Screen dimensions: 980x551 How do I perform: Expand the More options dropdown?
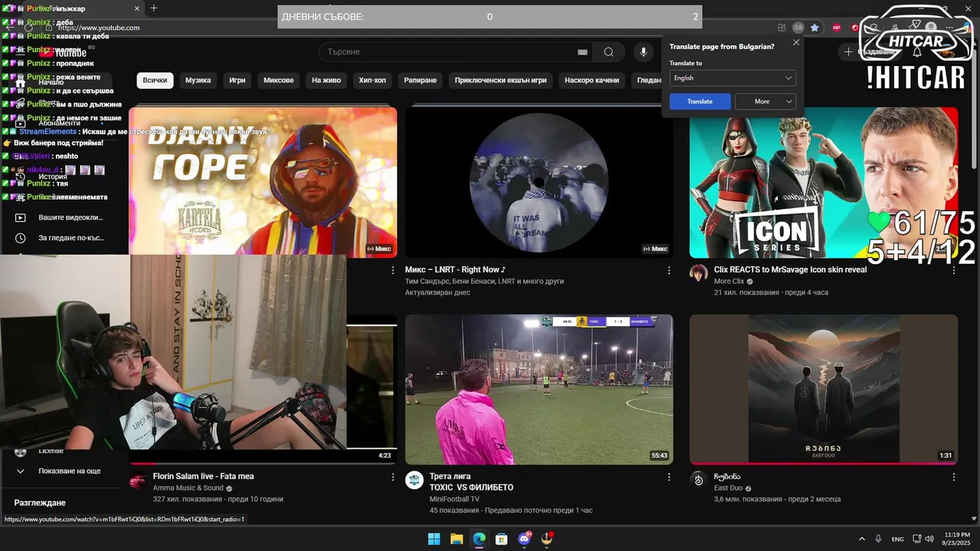click(x=766, y=101)
